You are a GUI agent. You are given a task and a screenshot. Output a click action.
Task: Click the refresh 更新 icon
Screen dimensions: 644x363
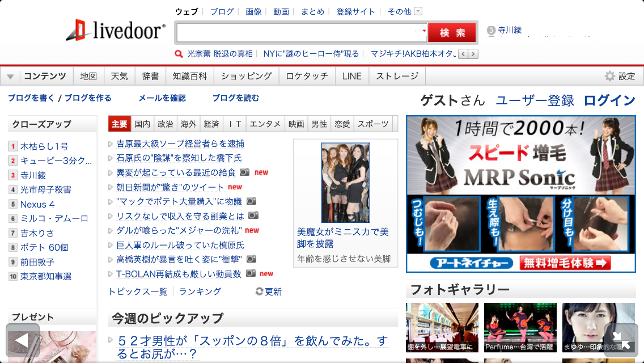[259, 292]
